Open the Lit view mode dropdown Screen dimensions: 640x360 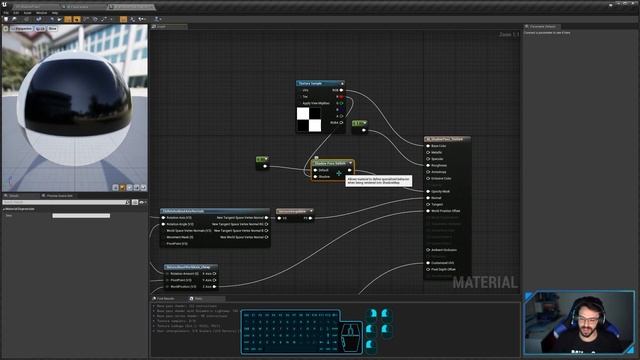point(40,29)
